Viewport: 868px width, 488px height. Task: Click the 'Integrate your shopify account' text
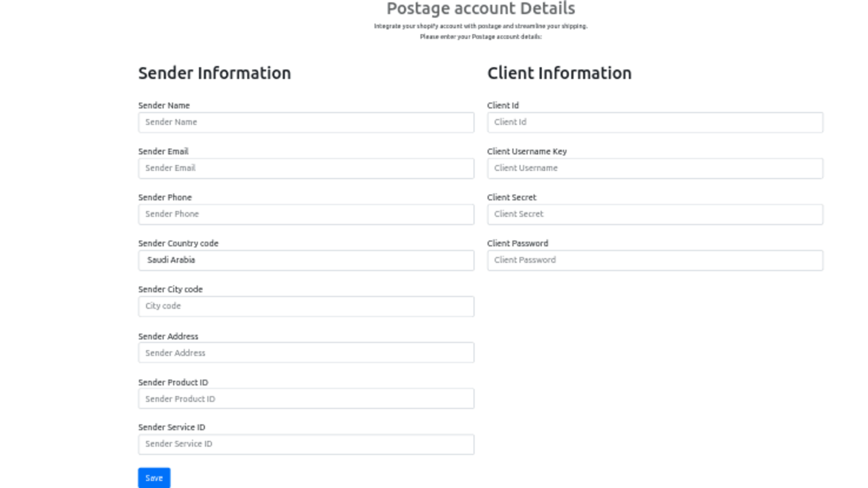[x=481, y=26]
